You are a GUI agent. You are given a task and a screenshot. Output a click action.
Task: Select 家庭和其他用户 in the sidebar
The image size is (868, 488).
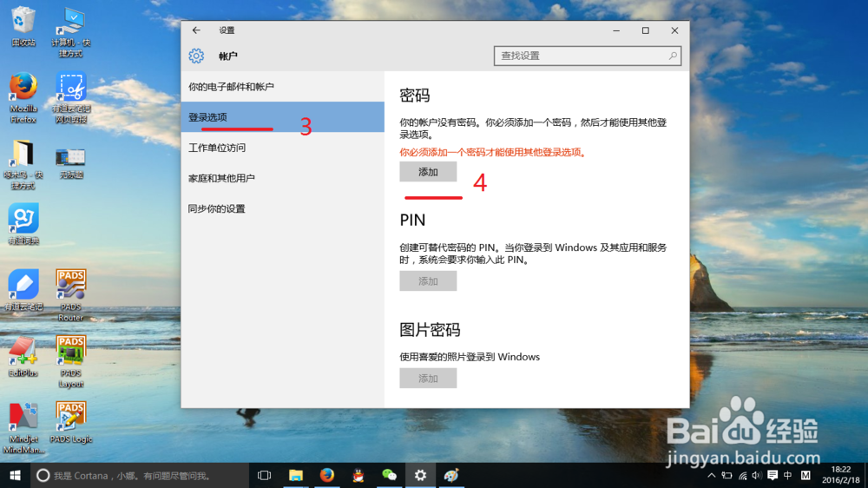(x=282, y=178)
